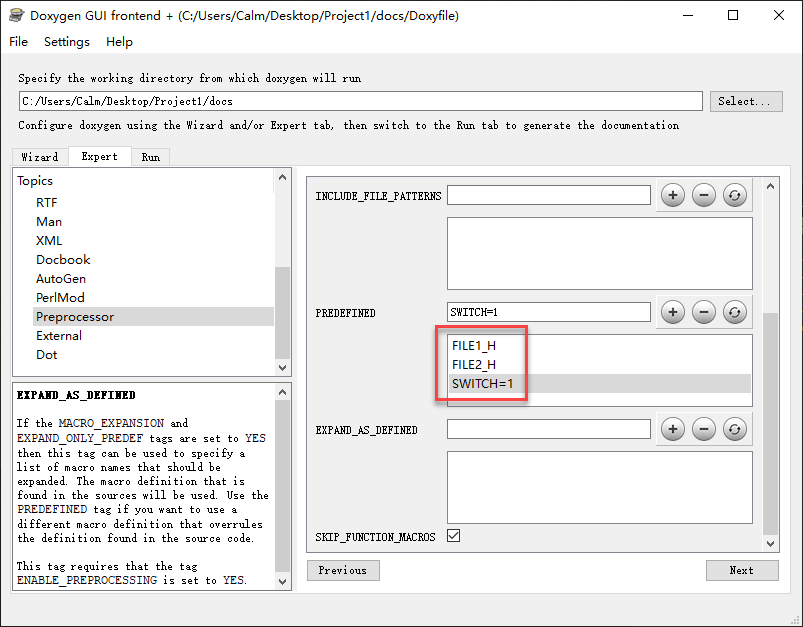Update PREDEFINED entry using the refresh icon
The image size is (803, 627).
[x=735, y=312]
